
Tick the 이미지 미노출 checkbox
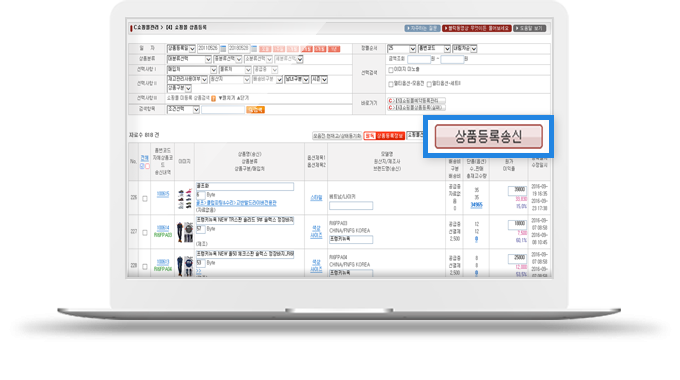coord(391,70)
